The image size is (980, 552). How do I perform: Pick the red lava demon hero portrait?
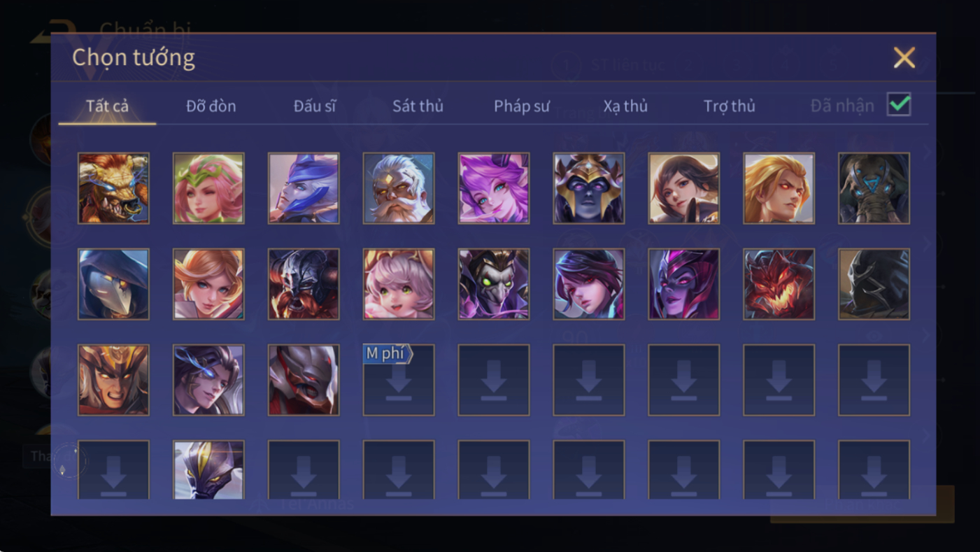pos(779,284)
